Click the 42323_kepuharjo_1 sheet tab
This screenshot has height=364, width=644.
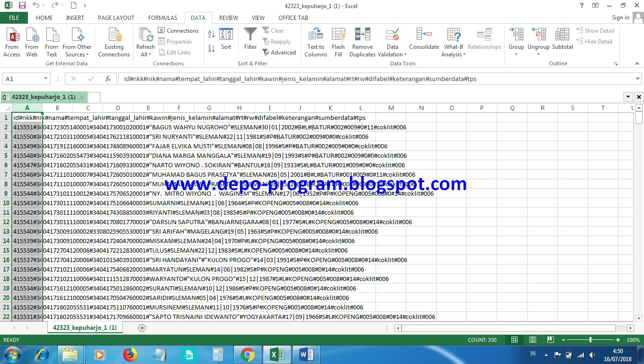85,327
